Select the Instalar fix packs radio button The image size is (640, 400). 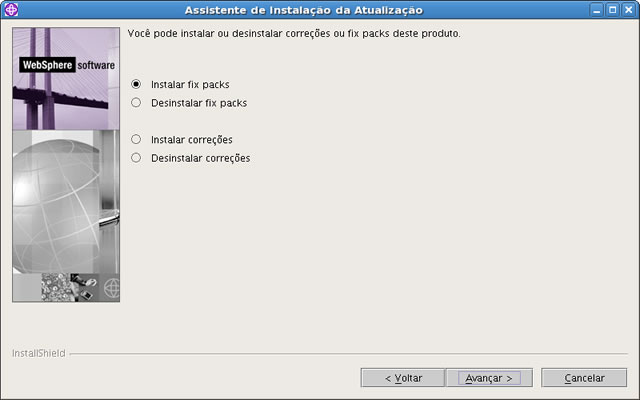point(136,84)
